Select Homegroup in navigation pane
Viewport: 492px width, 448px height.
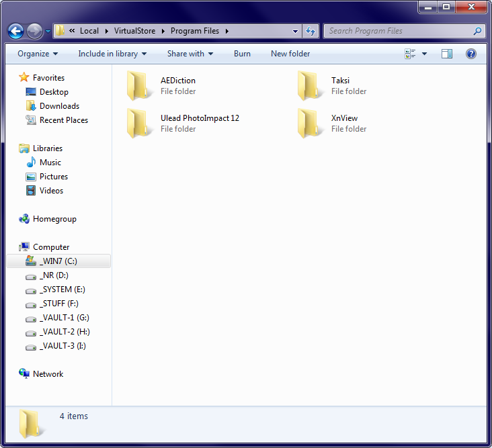tap(54, 219)
